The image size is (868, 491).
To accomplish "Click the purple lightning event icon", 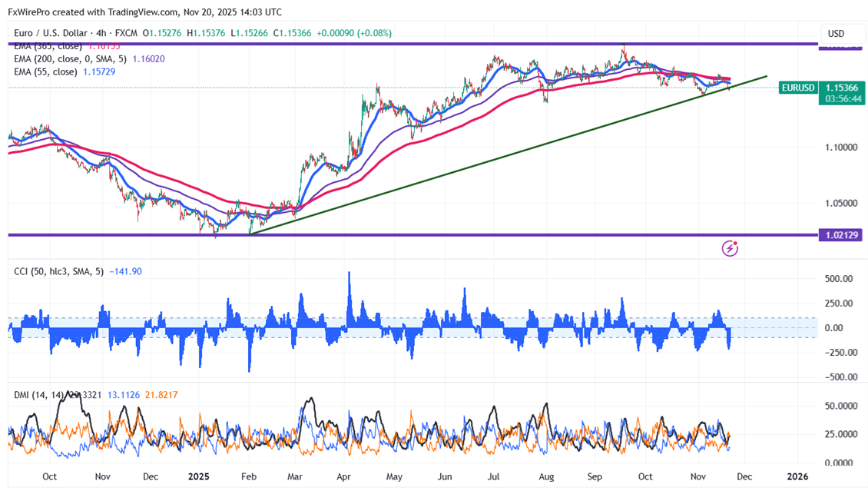I will tap(730, 248).
